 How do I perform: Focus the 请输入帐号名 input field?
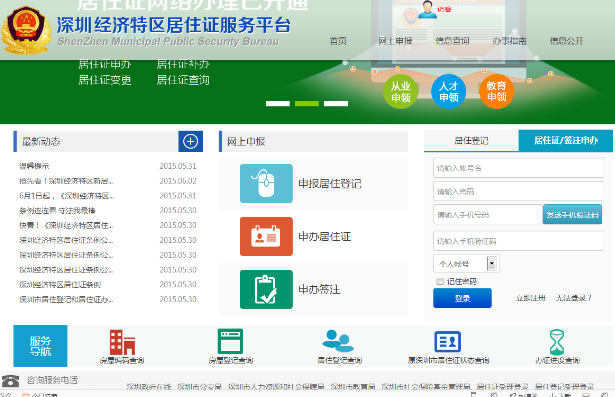click(x=519, y=168)
